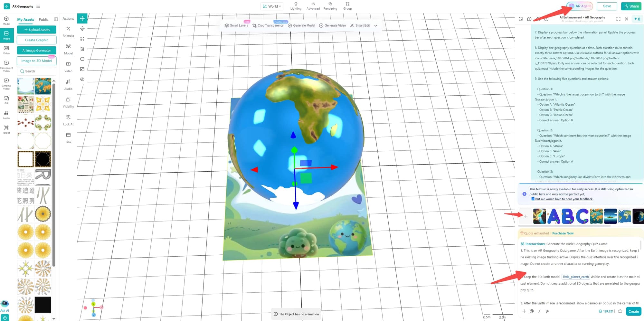Open Smart Edit tool
This screenshot has width=644, height=321.
360,25
